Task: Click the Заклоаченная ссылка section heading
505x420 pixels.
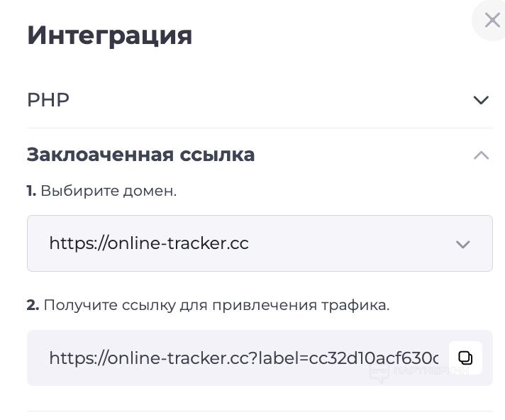Action: click(140, 155)
